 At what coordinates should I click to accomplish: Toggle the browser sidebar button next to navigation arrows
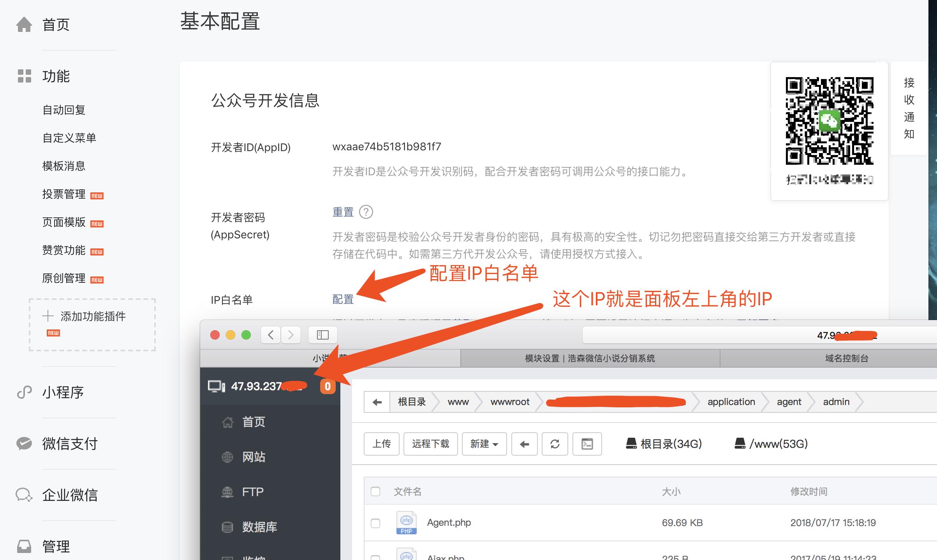pyautogui.click(x=322, y=335)
